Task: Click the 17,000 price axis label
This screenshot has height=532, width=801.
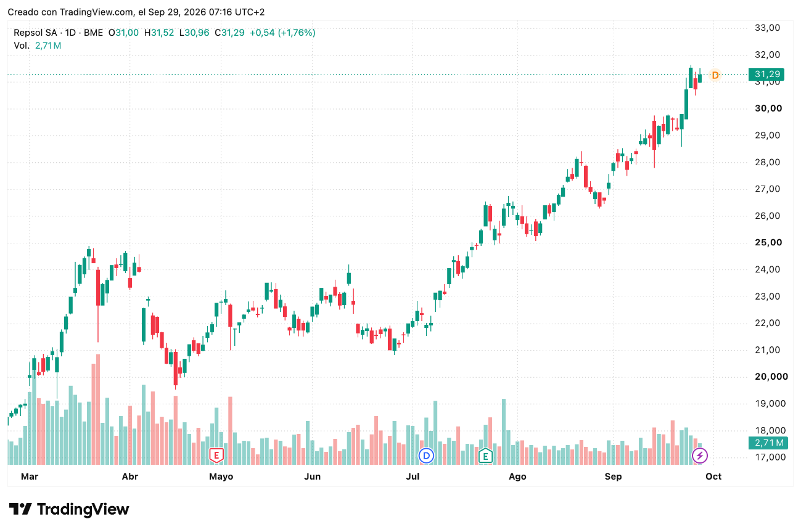Action: point(770,457)
